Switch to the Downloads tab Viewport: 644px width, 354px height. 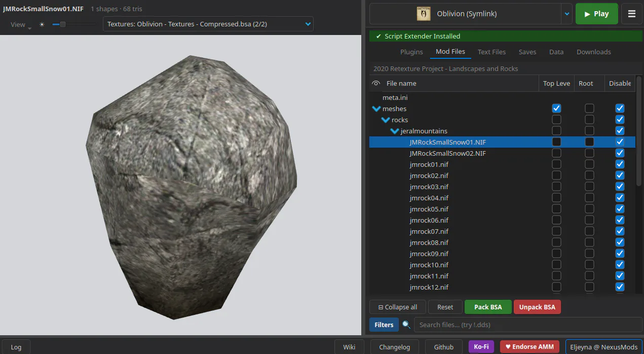594,52
